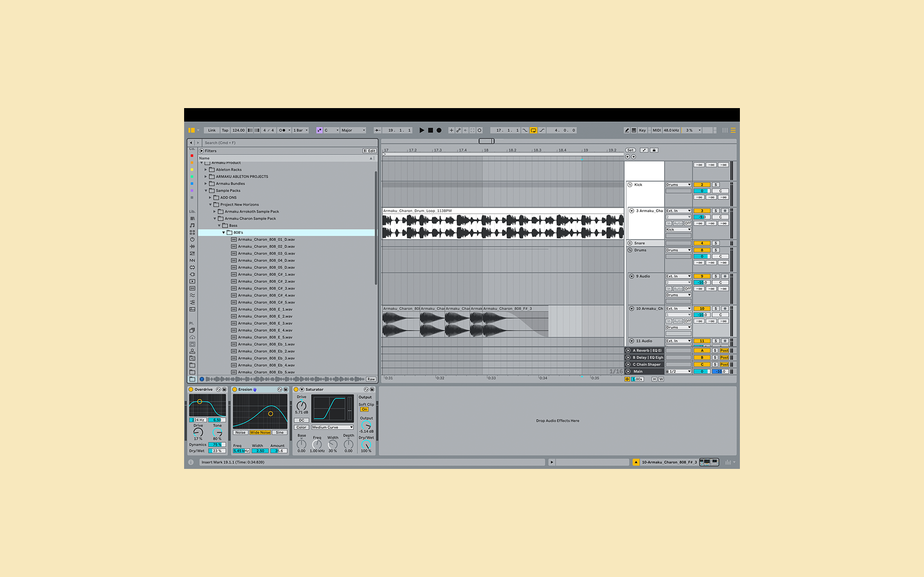Toggle the Arrangement Loop switch
Image resolution: width=924 pixels, height=577 pixels.
point(534,130)
